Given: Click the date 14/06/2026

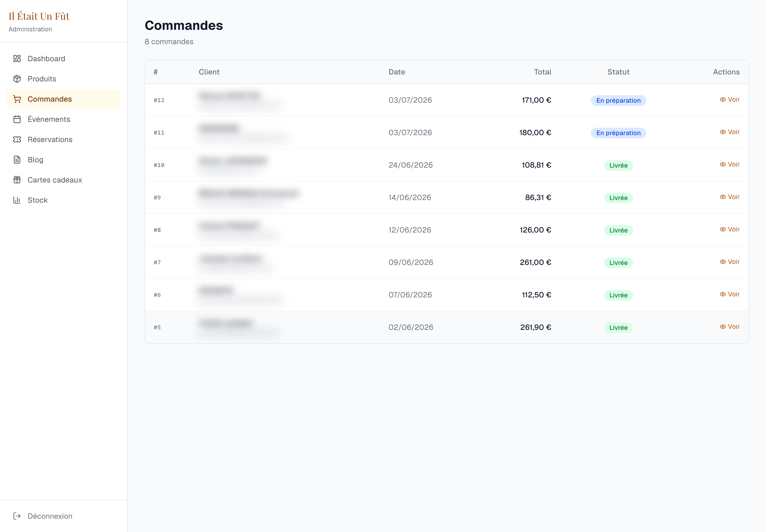Looking at the screenshot, I should pos(410,197).
